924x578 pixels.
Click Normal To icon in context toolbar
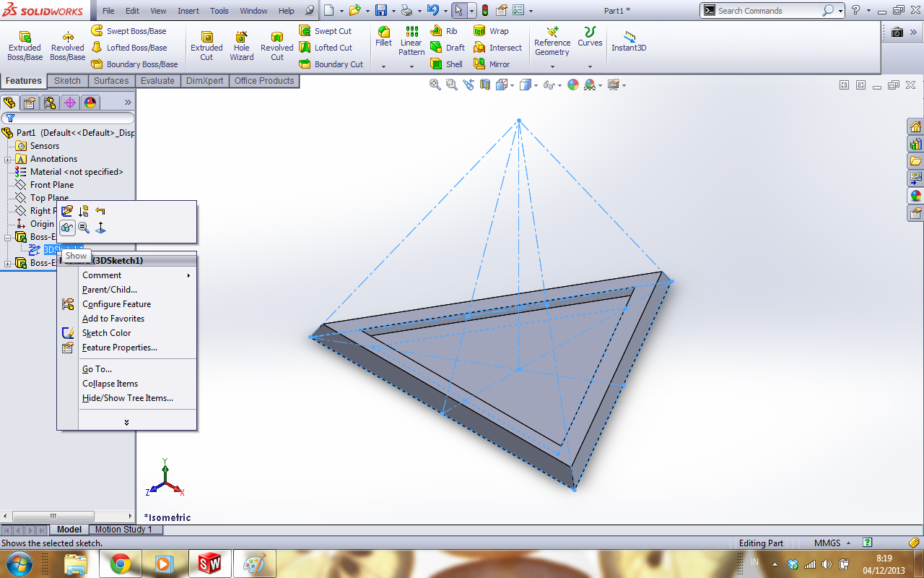coord(100,228)
